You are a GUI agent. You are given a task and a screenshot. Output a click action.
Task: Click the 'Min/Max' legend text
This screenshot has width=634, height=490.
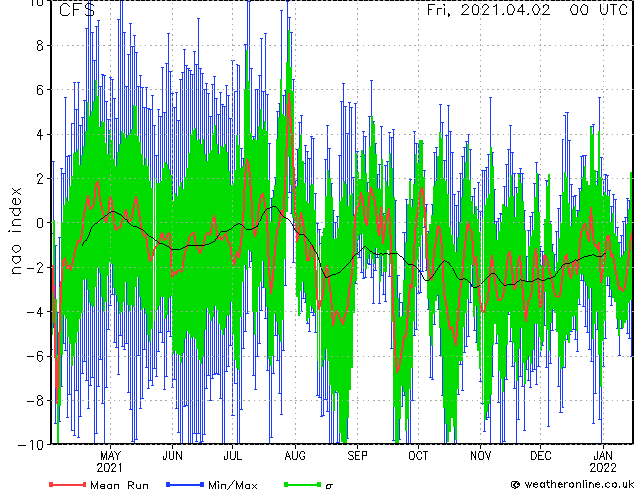point(233,485)
